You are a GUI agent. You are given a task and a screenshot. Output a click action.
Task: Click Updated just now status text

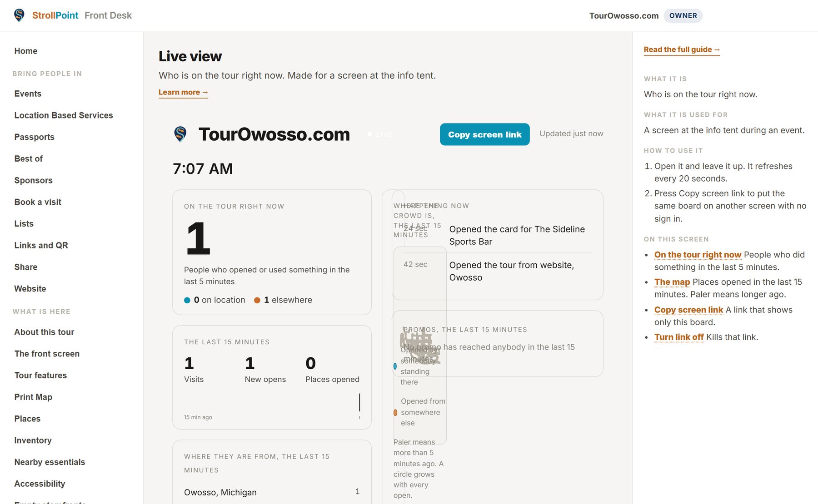coord(571,133)
